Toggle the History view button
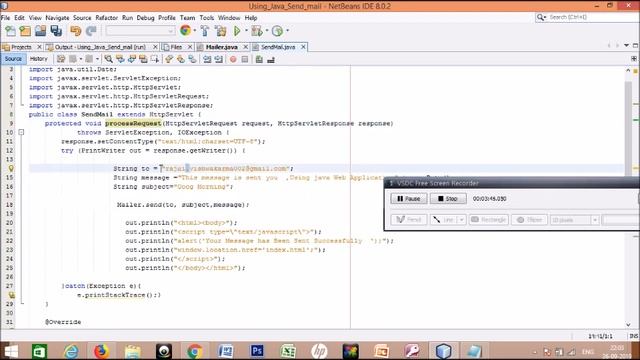640x360 pixels. click(x=39, y=59)
